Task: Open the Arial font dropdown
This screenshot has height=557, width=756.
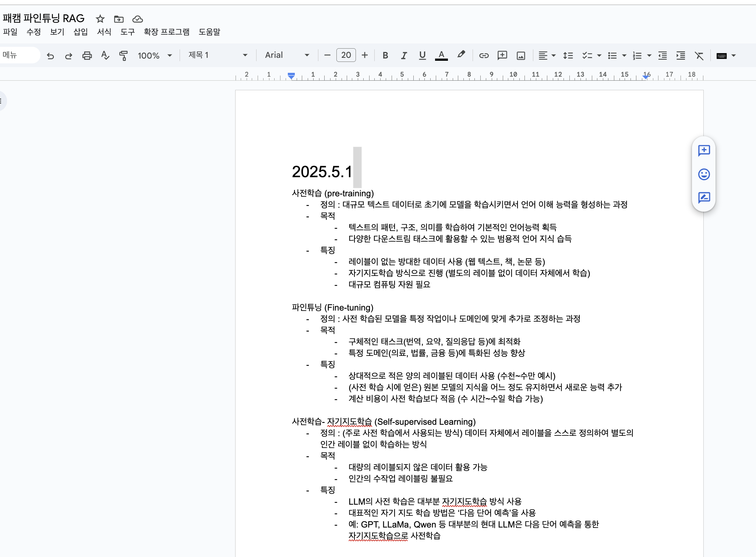Action: pos(287,55)
